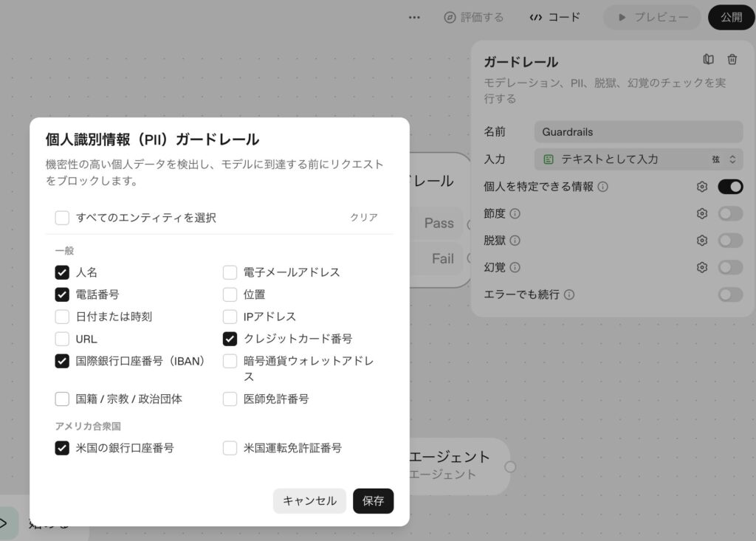756x541 pixels.
Task: Open settings gear for 節度
Action: click(x=702, y=213)
